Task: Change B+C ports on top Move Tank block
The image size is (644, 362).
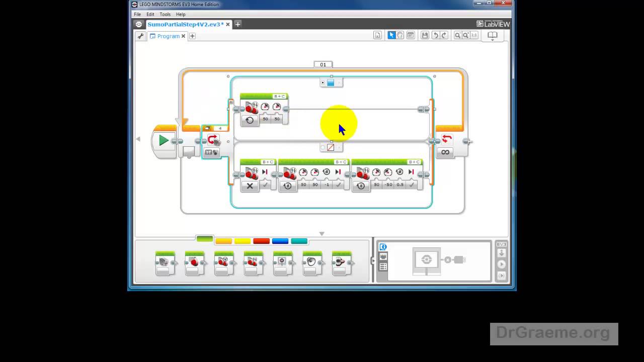Action: [x=279, y=96]
